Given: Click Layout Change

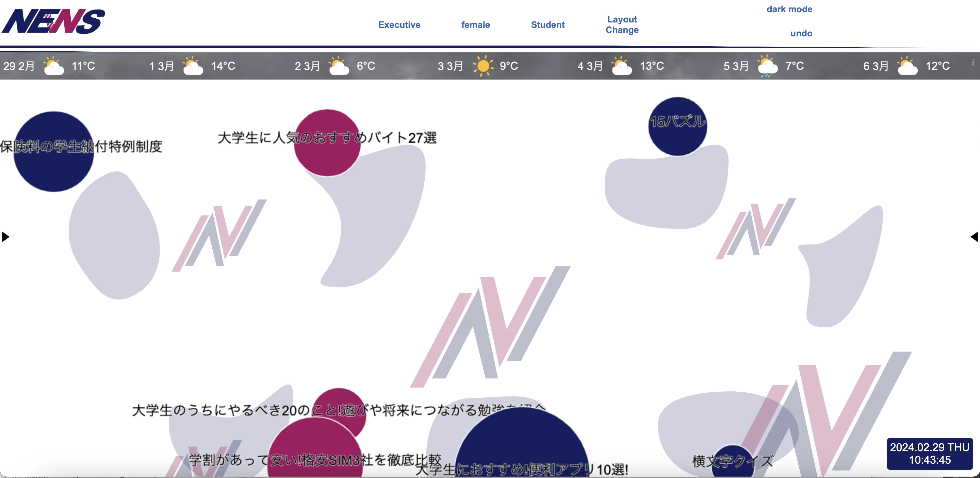Looking at the screenshot, I should 622,24.
